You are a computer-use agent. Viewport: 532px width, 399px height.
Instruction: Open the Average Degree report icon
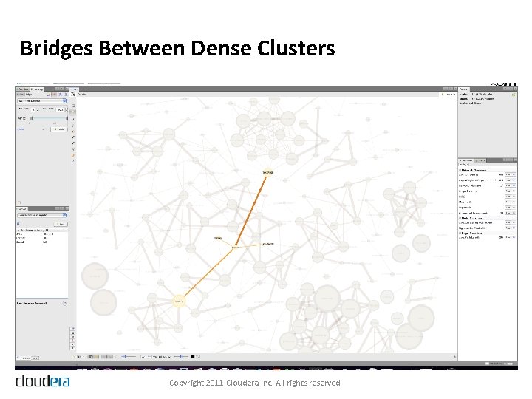[x=514, y=174]
